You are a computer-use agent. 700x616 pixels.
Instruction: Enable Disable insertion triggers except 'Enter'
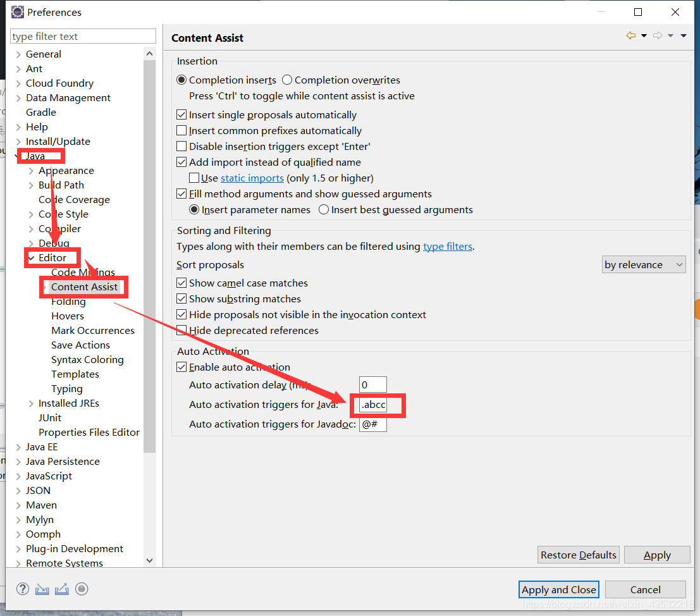tap(181, 146)
